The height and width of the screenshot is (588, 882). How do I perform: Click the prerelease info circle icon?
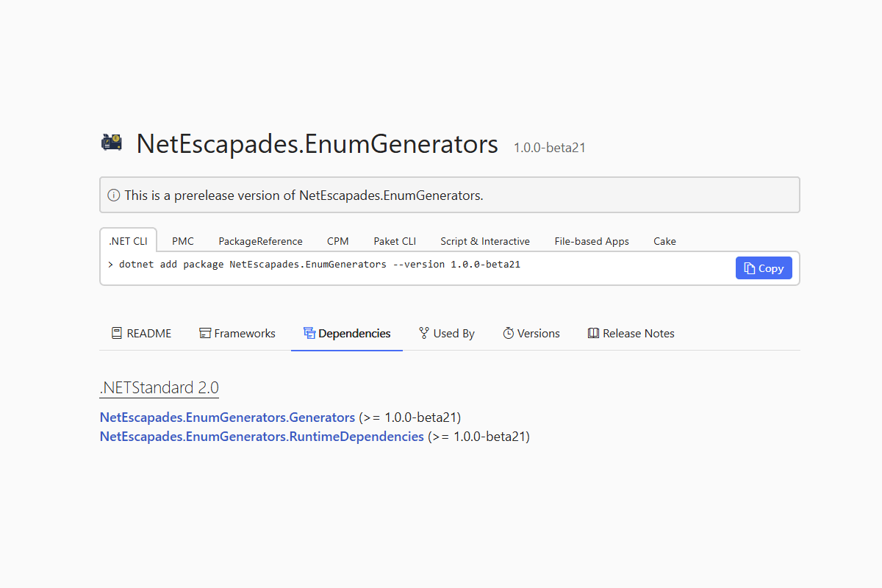(x=114, y=196)
